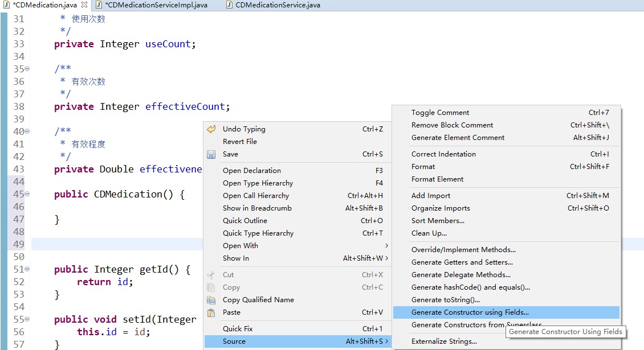
Task: Collapse the constructor fold at line 45
Action: pos(27,193)
